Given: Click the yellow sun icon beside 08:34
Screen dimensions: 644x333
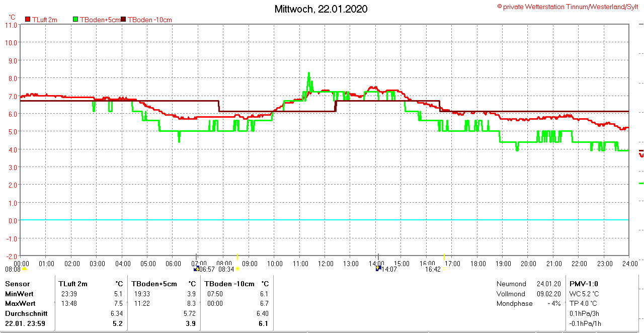Looking at the screenshot, I should pos(237,269).
